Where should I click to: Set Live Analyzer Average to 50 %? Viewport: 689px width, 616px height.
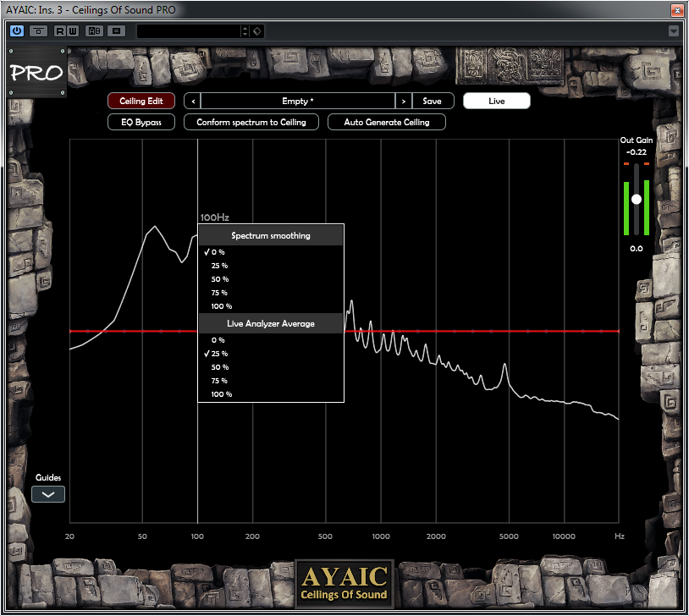271,367
